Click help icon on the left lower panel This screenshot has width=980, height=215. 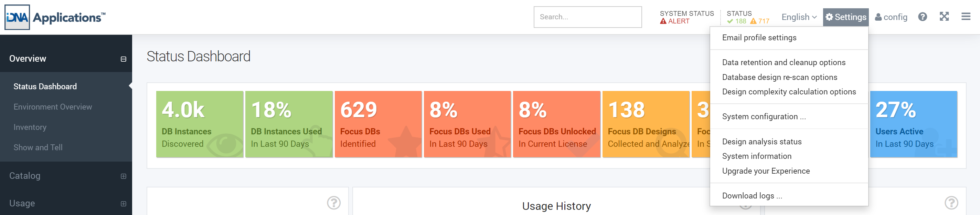click(334, 203)
